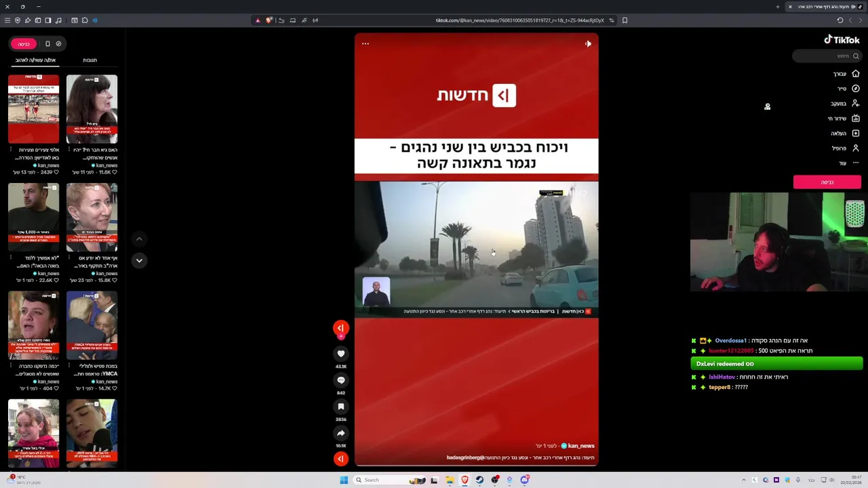Open the compass icon beside login pill
The height and width of the screenshot is (488, 868).
58,44
